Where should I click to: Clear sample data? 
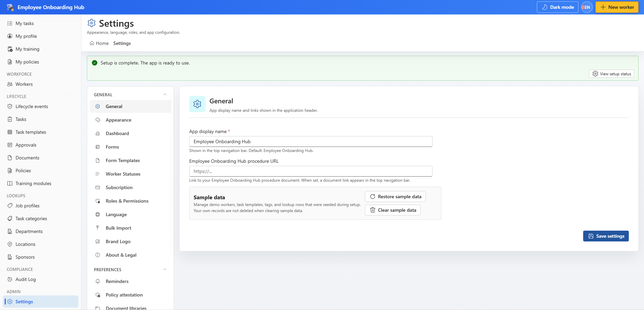tap(393, 210)
